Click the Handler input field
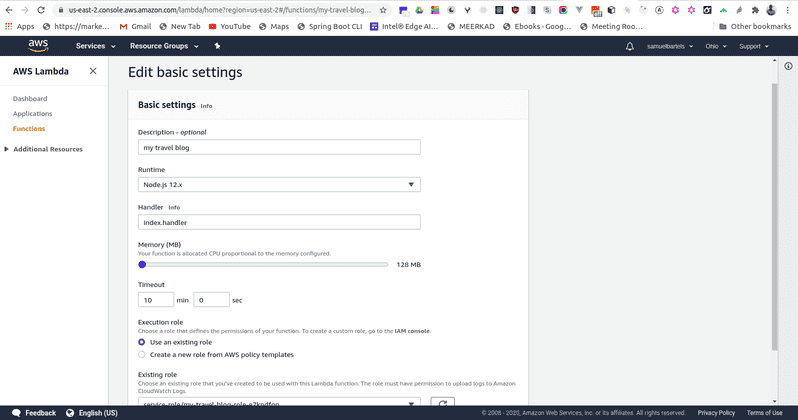This screenshot has height=420, width=798. point(279,222)
